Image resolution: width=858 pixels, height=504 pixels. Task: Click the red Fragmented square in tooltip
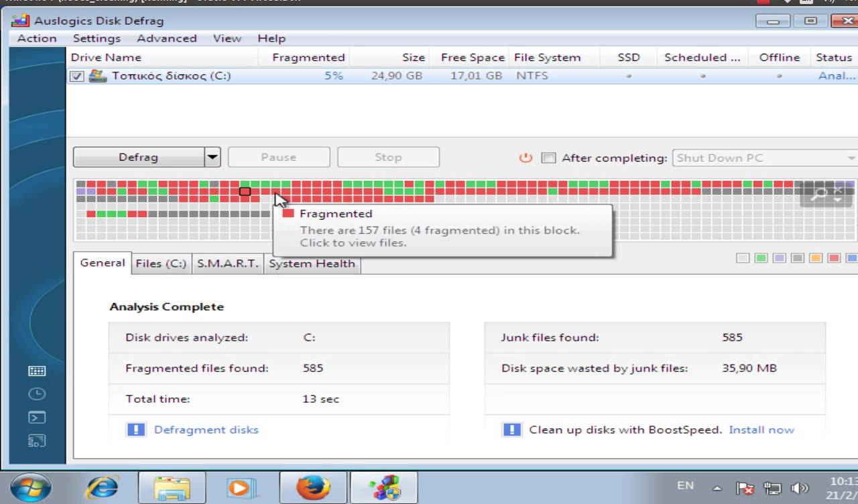[288, 214]
